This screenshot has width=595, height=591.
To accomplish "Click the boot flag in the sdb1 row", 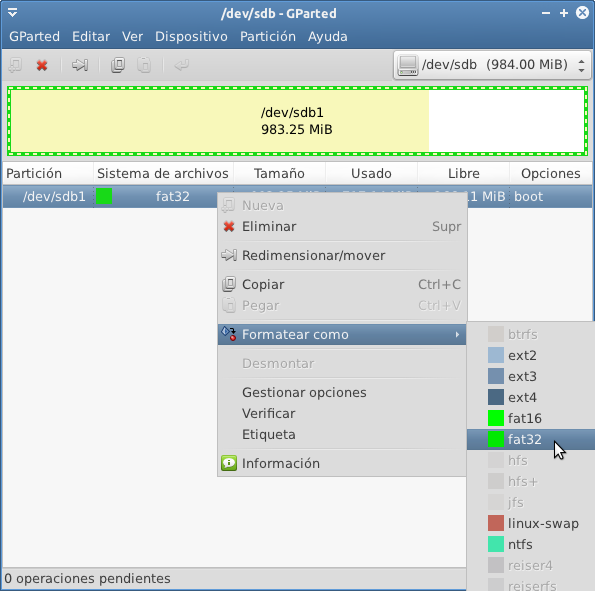I will click(x=528, y=197).
